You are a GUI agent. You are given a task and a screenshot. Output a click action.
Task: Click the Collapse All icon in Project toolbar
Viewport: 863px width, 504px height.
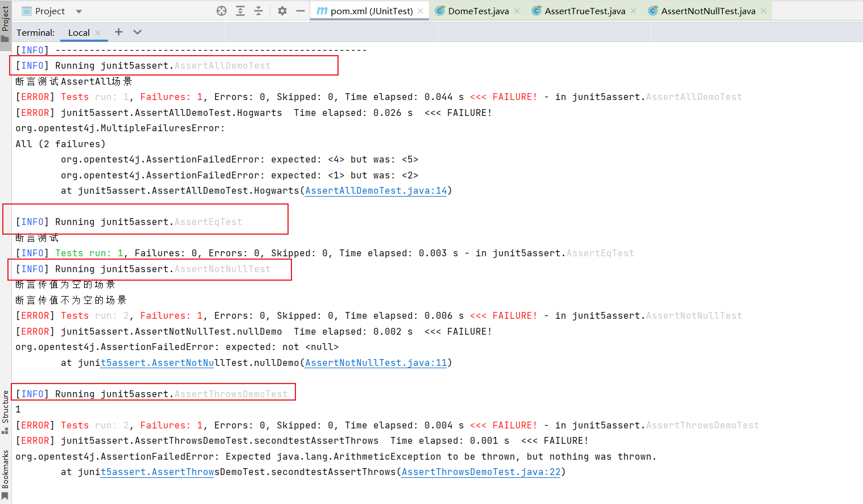(x=259, y=11)
